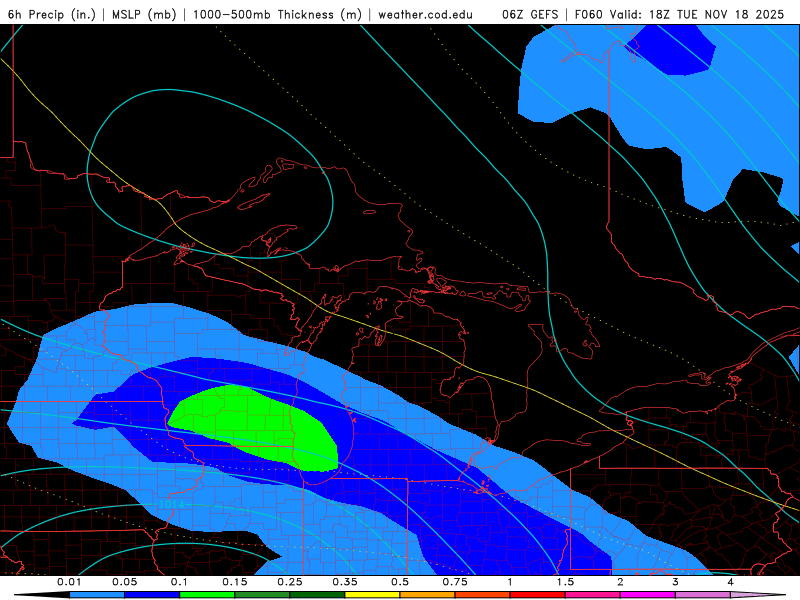Image resolution: width=800 pixels, height=600 pixels.
Task: Click the 'MSLP (mb)' header label
Action: [144, 14]
